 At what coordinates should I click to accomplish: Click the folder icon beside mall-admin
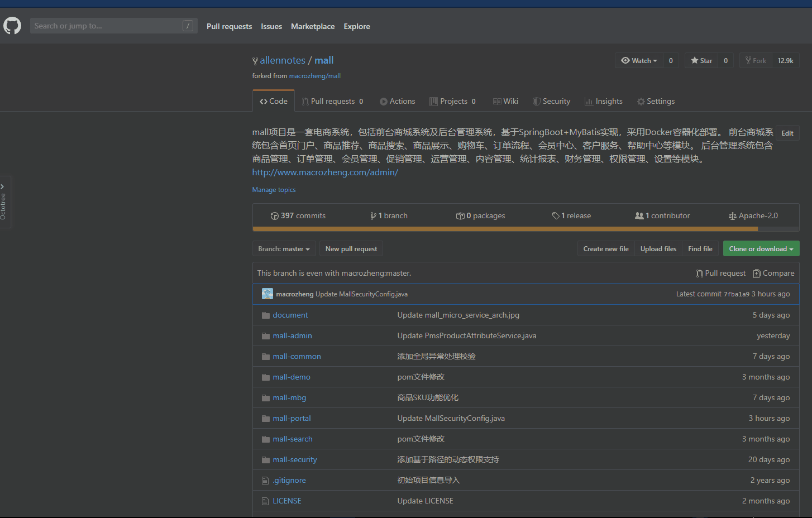coord(266,336)
